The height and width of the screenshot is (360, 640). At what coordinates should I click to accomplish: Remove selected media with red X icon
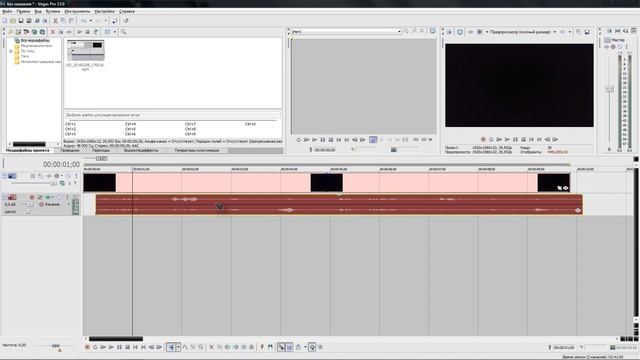pyautogui.click(x=53, y=32)
